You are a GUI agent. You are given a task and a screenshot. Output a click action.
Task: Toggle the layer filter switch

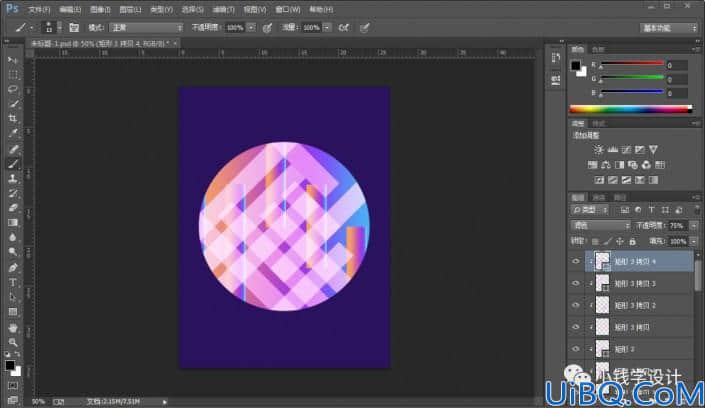point(696,210)
